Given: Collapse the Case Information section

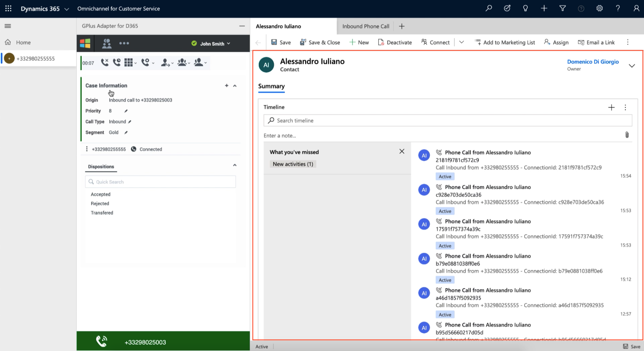Looking at the screenshot, I should [x=235, y=86].
